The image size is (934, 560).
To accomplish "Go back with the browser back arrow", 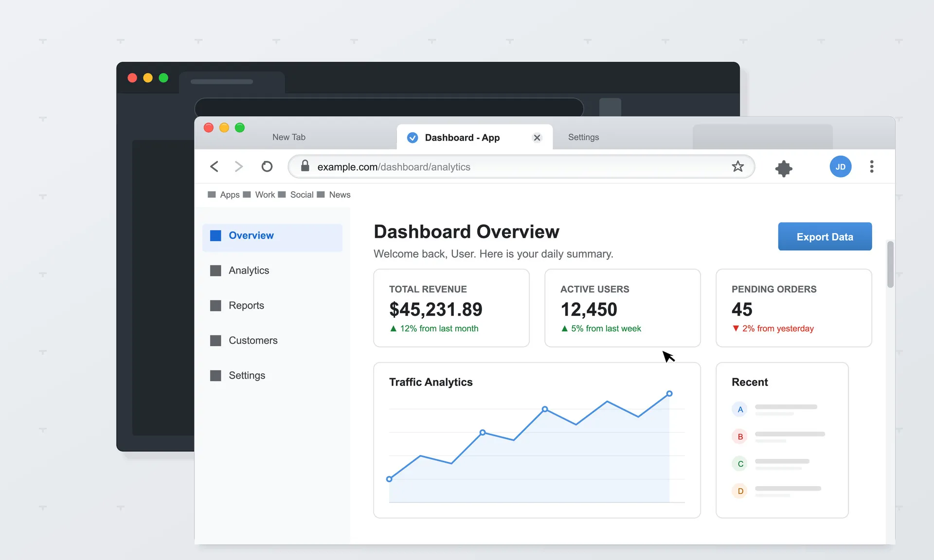I will pos(214,167).
